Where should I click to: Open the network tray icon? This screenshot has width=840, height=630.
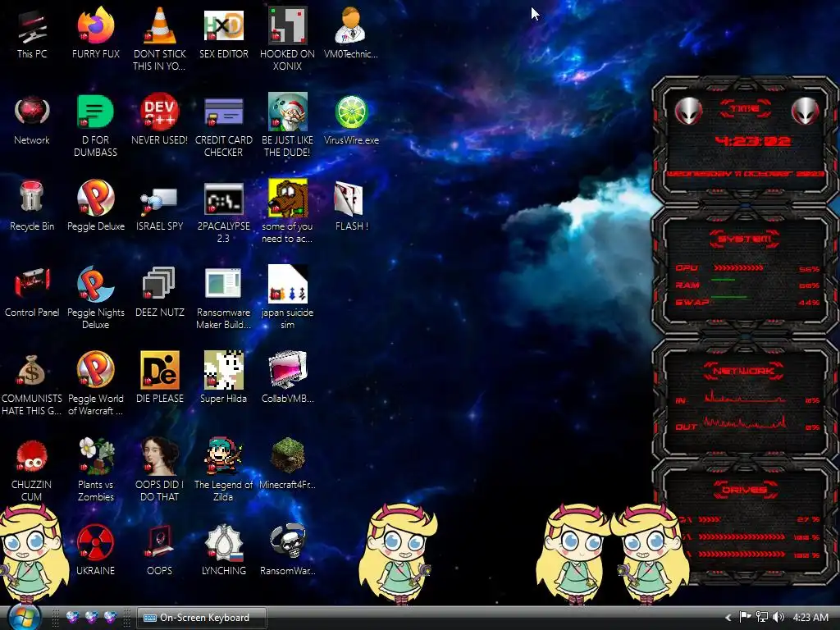point(762,617)
